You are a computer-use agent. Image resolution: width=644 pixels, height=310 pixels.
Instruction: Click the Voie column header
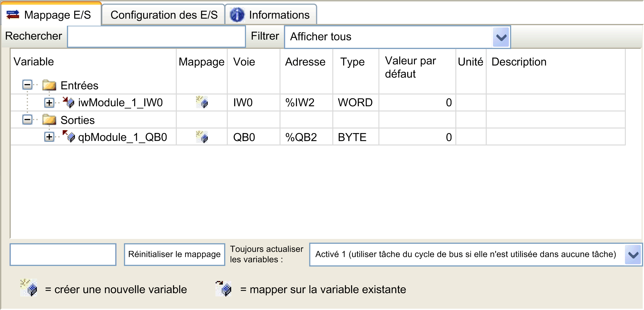(x=244, y=62)
